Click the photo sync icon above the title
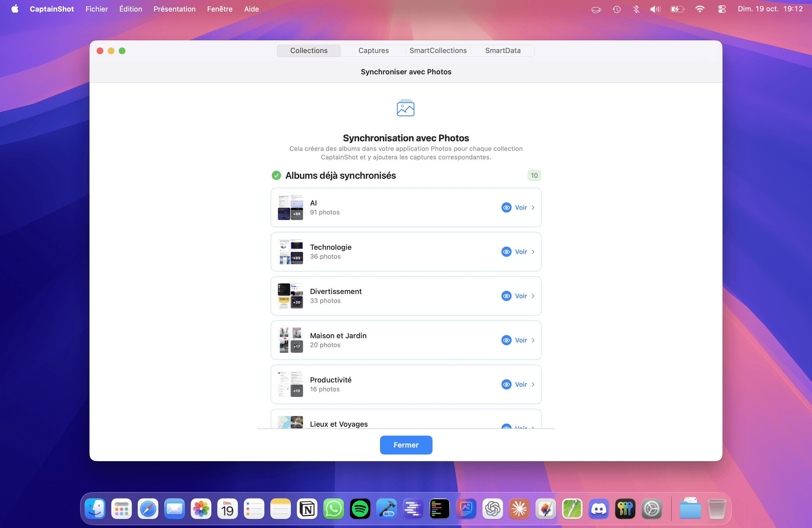The image size is (812, 528). [405, 108]
